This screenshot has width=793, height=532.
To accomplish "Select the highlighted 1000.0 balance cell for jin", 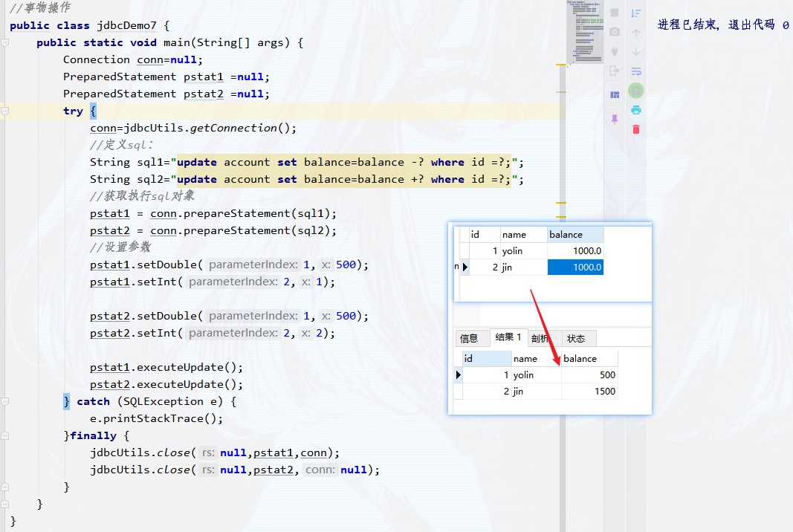I will coord(575,267).
